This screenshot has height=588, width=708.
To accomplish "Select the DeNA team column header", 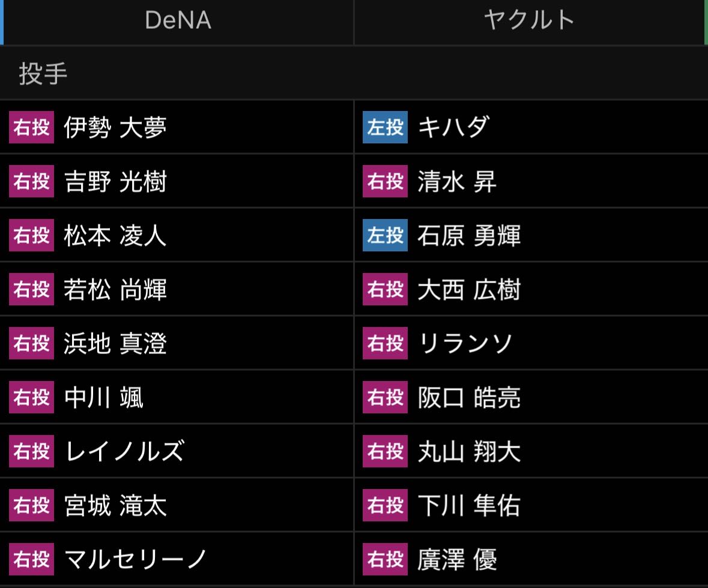I will 178,21.
